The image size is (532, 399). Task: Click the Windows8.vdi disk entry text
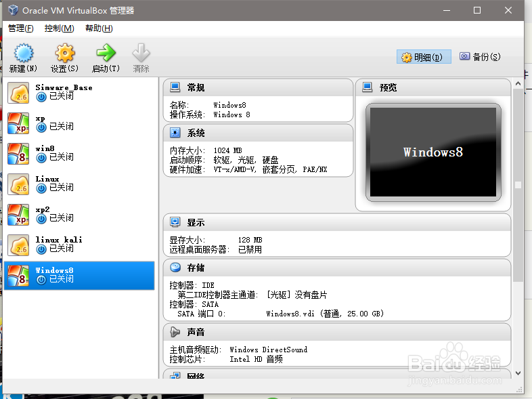325,314
